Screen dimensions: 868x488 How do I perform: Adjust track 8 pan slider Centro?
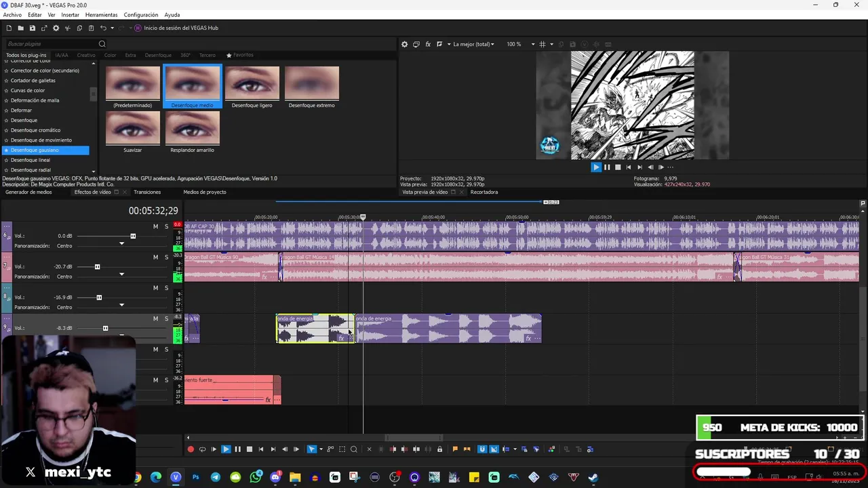coord(121,305)
